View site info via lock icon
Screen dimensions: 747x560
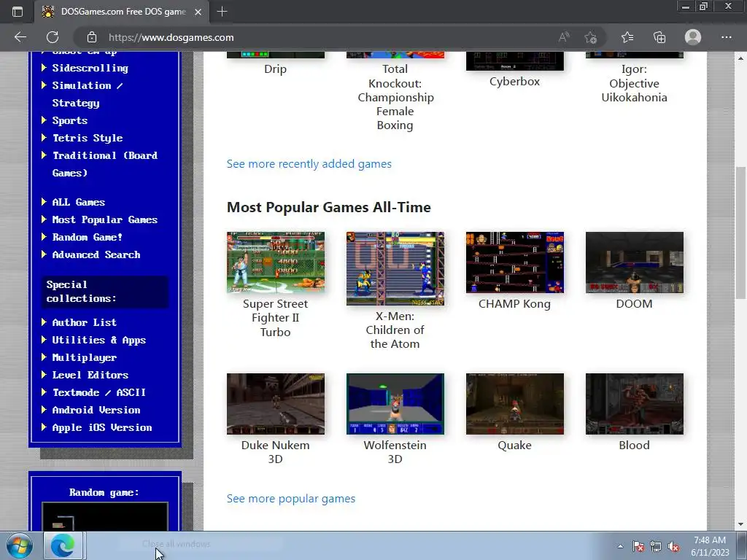92,37
